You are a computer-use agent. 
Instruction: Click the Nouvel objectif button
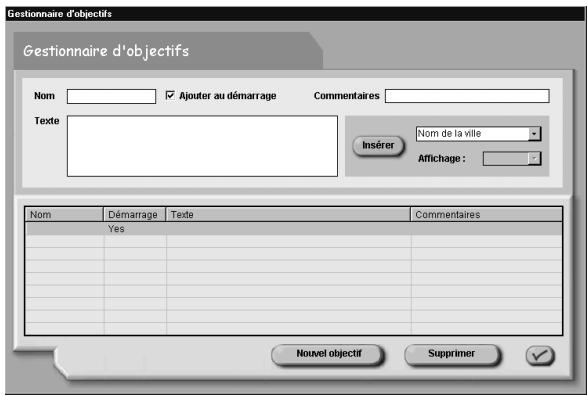[328, 354]
